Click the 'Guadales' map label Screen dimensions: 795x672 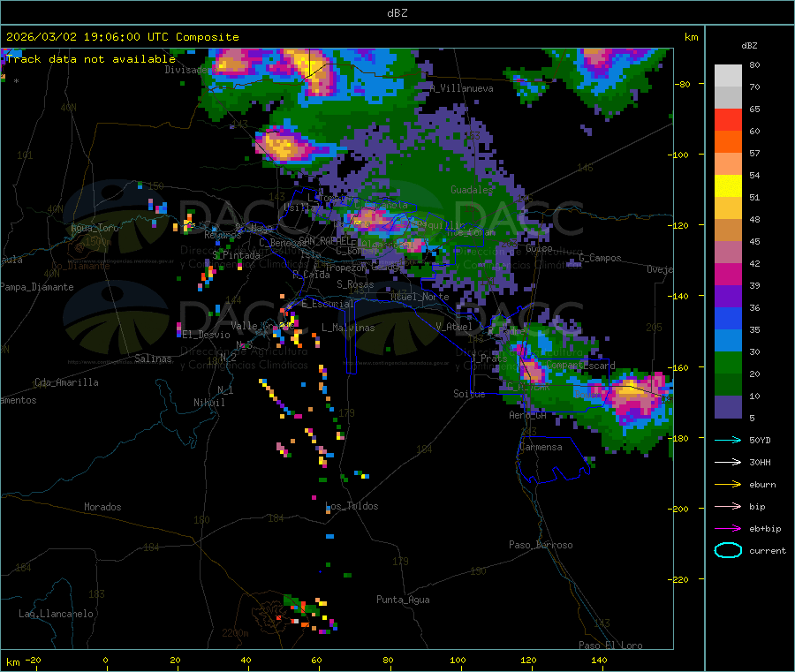coord(472,190)
